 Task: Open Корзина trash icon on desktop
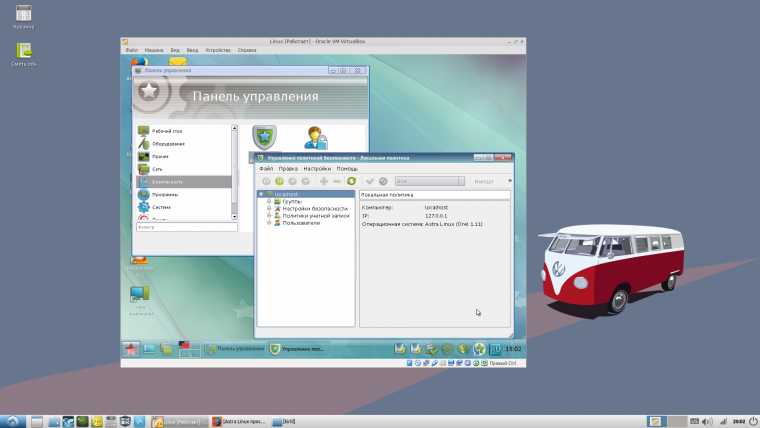click(x=23, y=13)
